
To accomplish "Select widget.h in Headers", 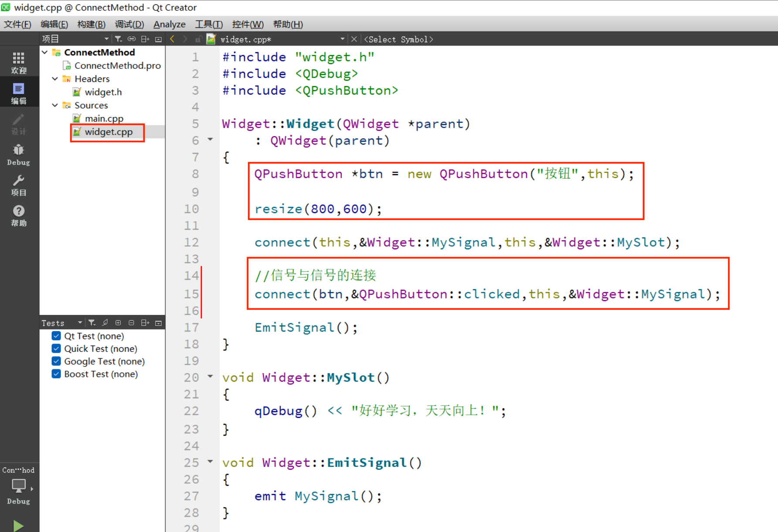I will tap(103, 92).
